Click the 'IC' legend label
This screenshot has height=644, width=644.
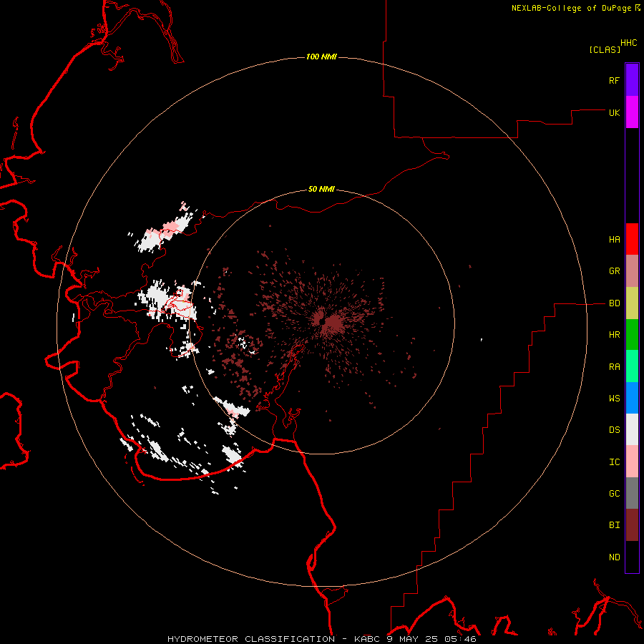click(614, 462)
